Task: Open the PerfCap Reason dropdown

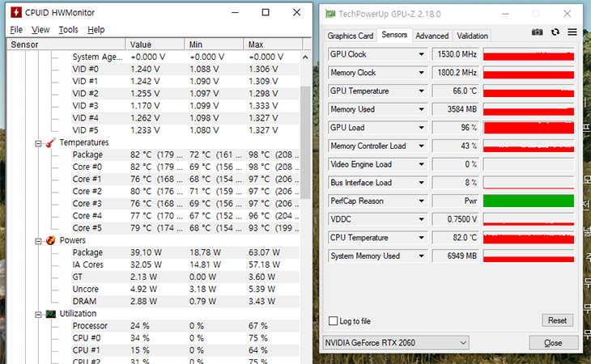Action: click(421, 201)
